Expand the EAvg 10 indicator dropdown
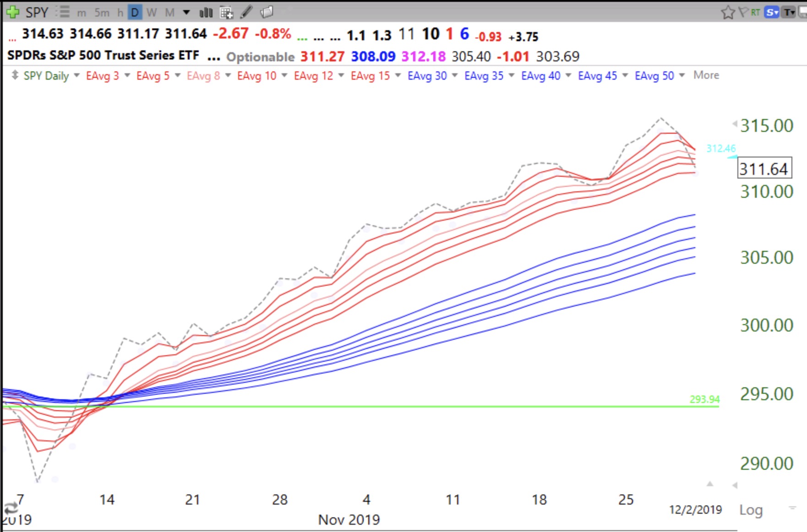Screen dimensions: 807x532 coord(284,76)
